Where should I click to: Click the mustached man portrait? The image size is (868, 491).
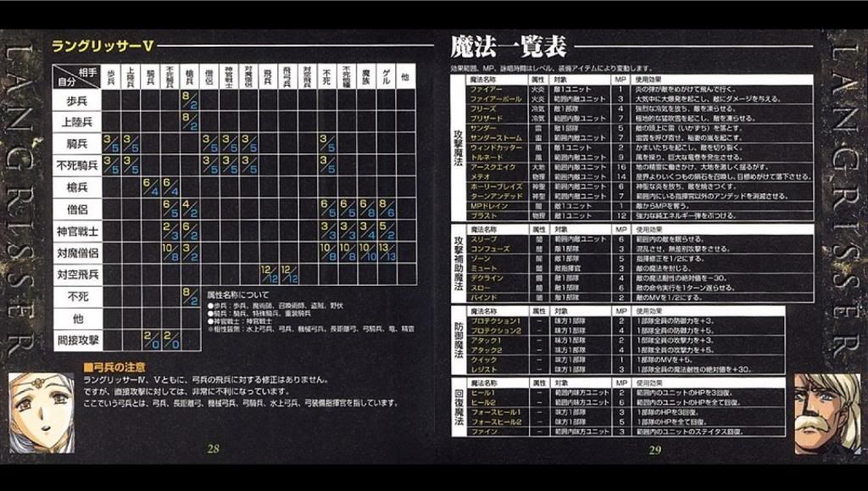pyautogui.click(x=827, y=413)
